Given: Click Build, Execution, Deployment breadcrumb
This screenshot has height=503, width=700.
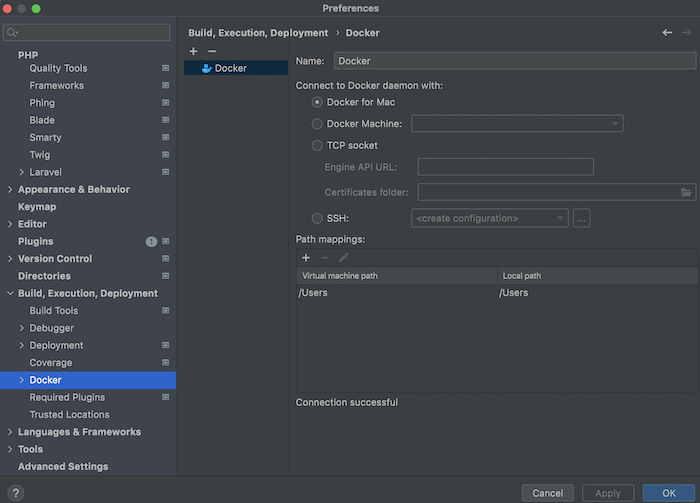Looking at the screenshot, I should tap(258, 33).
